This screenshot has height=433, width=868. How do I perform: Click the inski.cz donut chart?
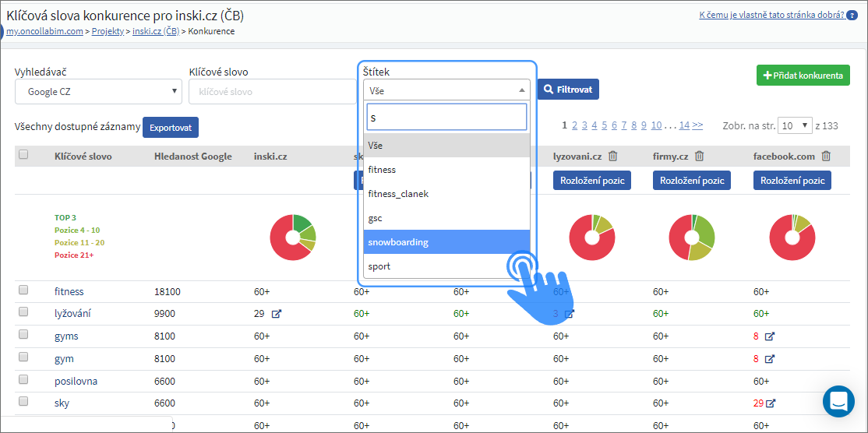pos(293,238)
